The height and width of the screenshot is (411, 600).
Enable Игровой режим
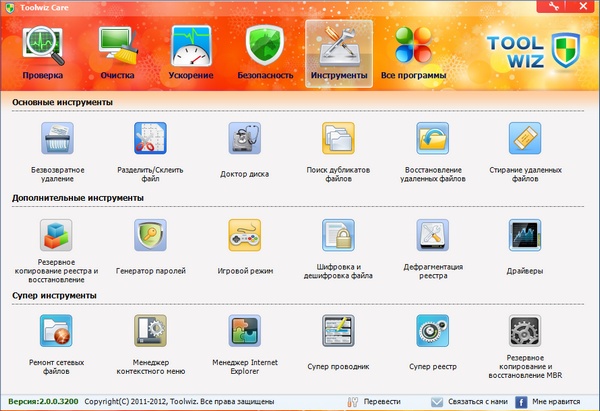pos(244,236)
